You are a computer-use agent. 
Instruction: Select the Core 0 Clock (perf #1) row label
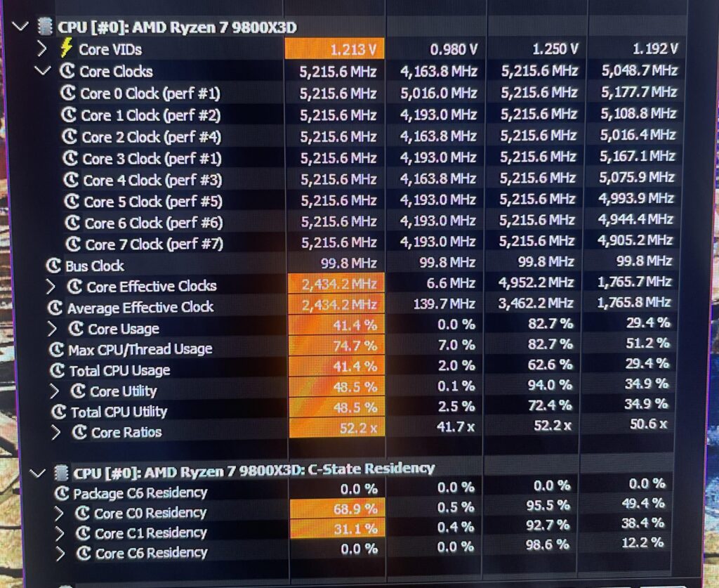coord(150,93)
